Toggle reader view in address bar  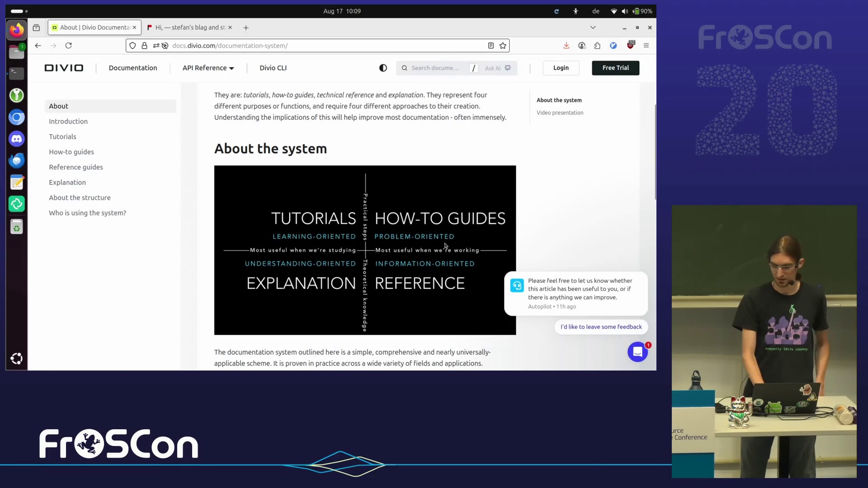491,46
